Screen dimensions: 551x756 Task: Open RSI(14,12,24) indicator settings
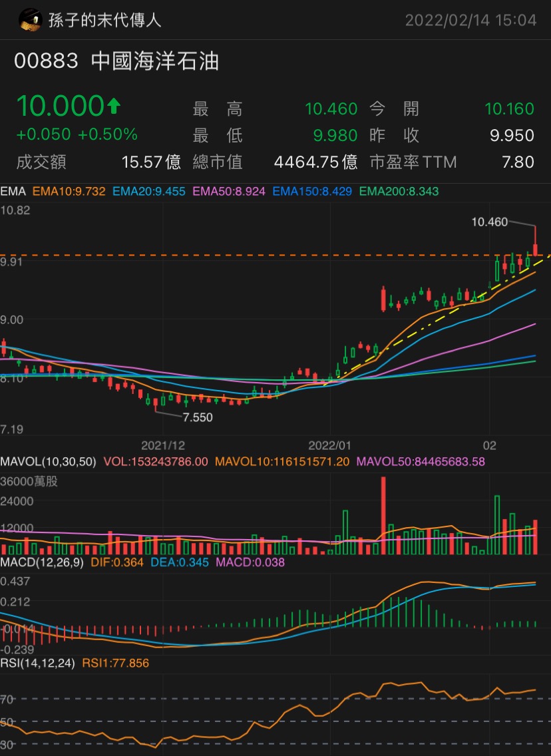(38, 663)
